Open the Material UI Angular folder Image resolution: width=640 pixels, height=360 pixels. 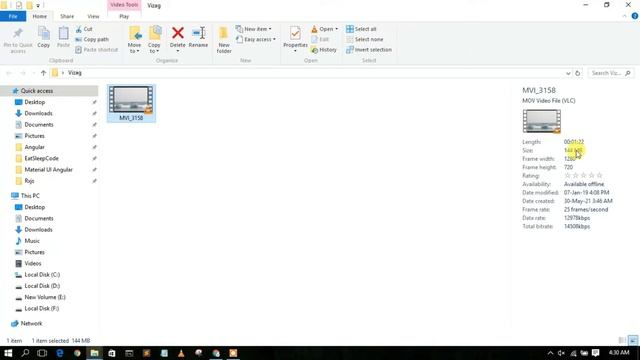48,169
